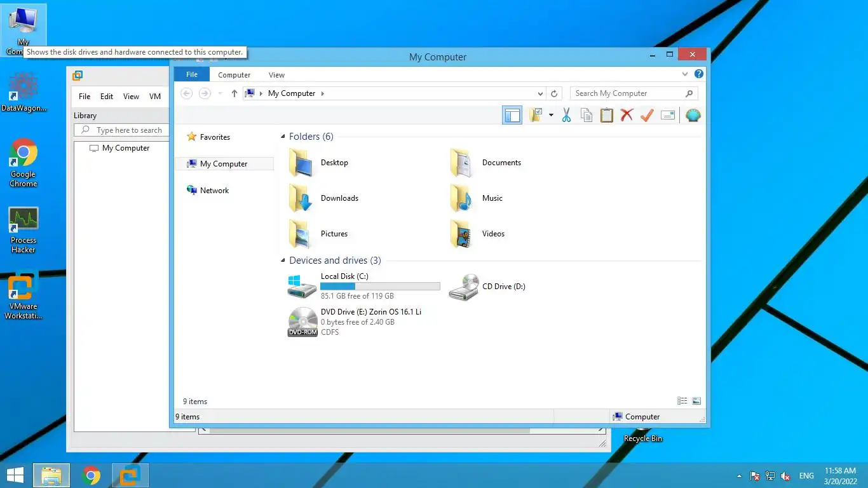
Task: Select the Music folder
Action: pyautogui.click(x=476, y=198)
